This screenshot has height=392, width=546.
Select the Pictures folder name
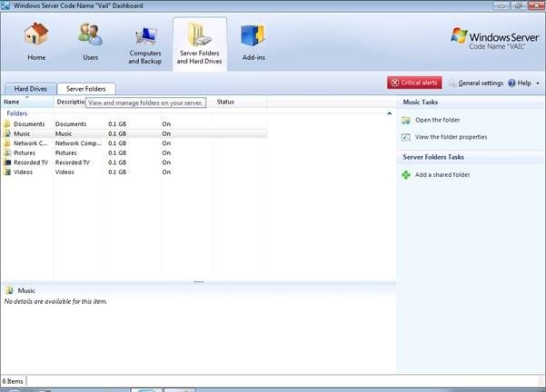25,152
